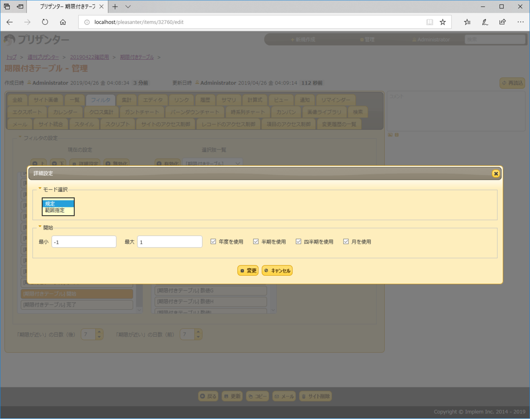Toggle the 月を使用 checkbox

[x=346, y=241]
